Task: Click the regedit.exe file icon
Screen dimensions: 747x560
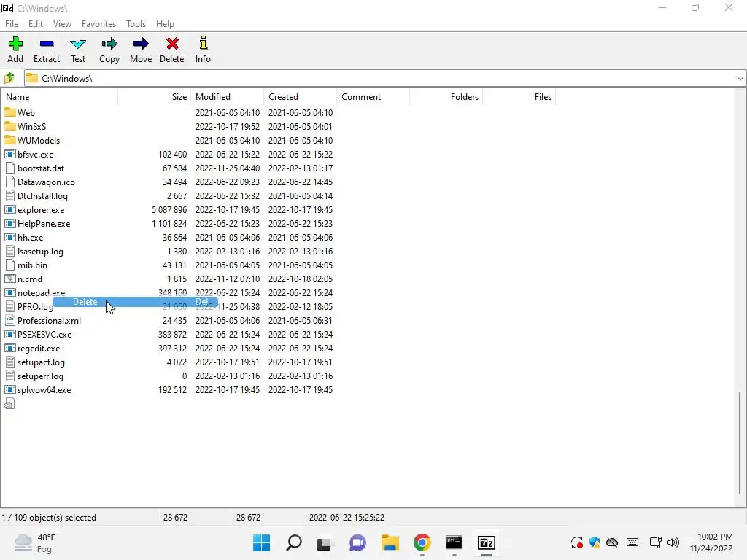Action: click(10, 348)
